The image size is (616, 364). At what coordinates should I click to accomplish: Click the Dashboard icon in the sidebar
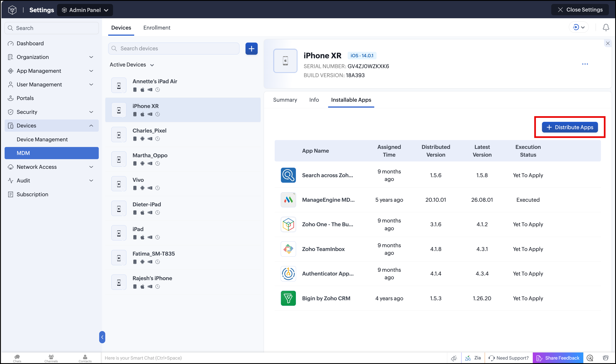tap(10, 44)
